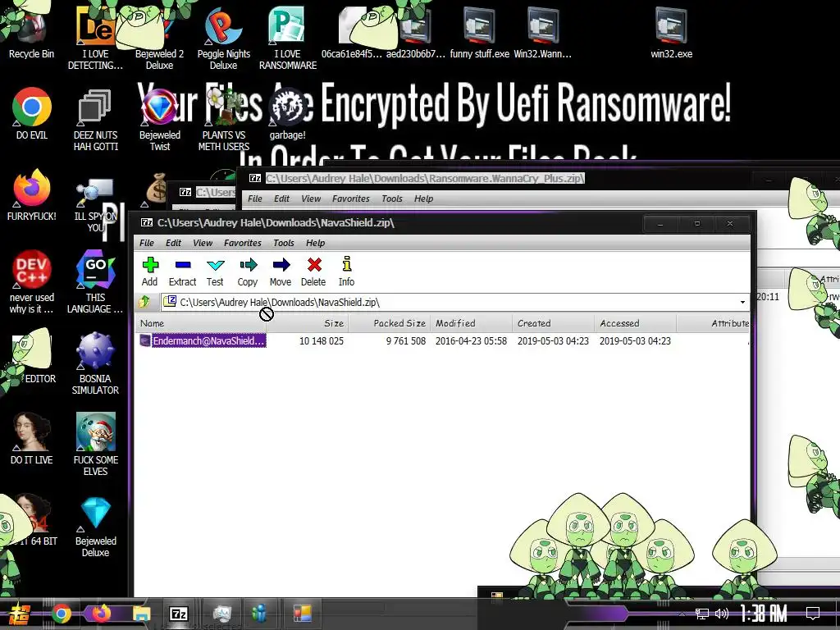Open the View menu in NavaShield.zip window

pos(203,243)
